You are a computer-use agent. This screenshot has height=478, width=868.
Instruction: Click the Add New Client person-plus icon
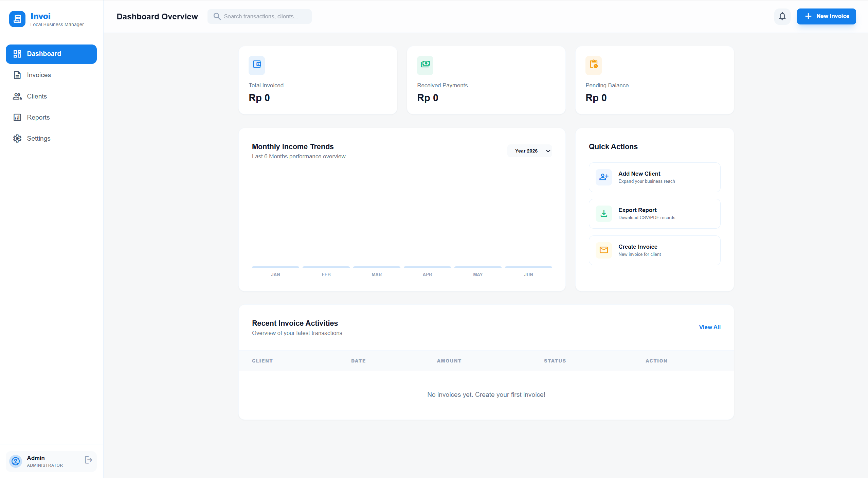pos(603,177)
